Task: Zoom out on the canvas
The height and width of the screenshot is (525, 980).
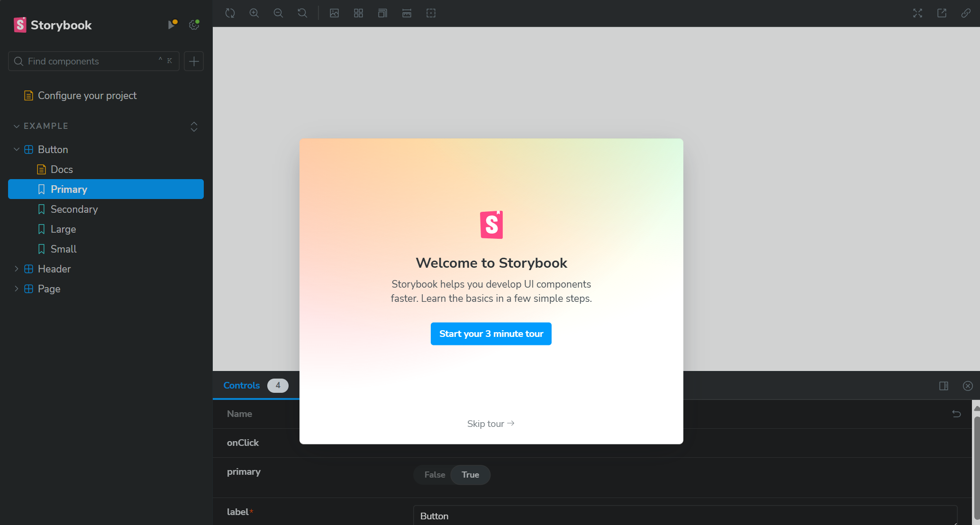Action: [279, 13]
